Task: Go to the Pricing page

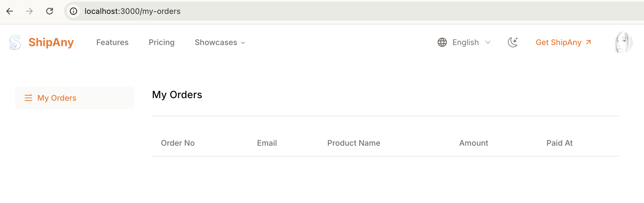Action: (162, 42)
